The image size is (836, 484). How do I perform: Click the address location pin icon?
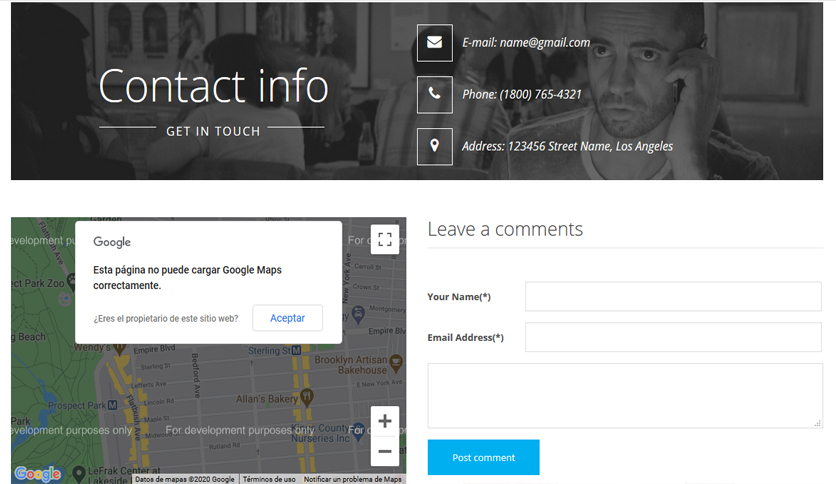click(x=435, y=146)
